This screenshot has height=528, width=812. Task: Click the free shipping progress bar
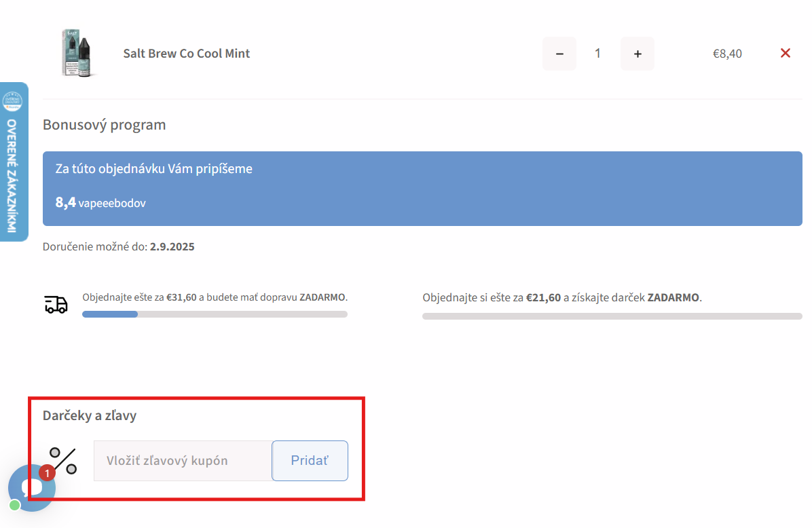pos(215,314)
